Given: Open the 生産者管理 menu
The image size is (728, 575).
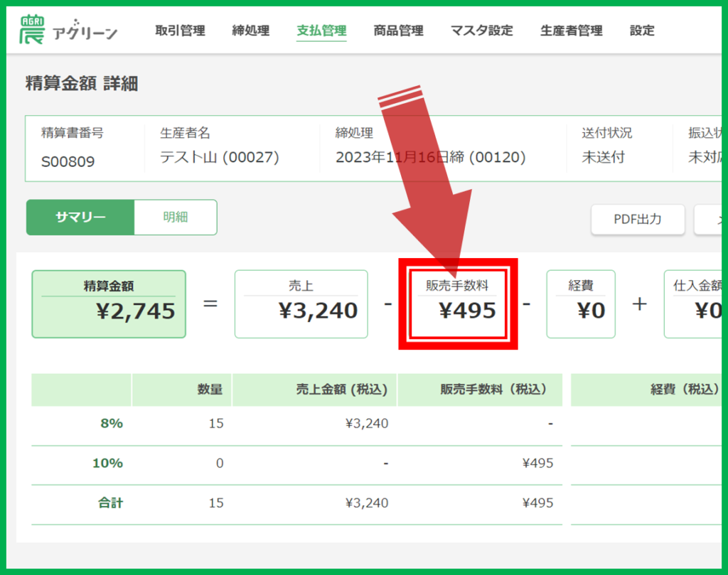Looking at the screenshot, I should point(571,31).
